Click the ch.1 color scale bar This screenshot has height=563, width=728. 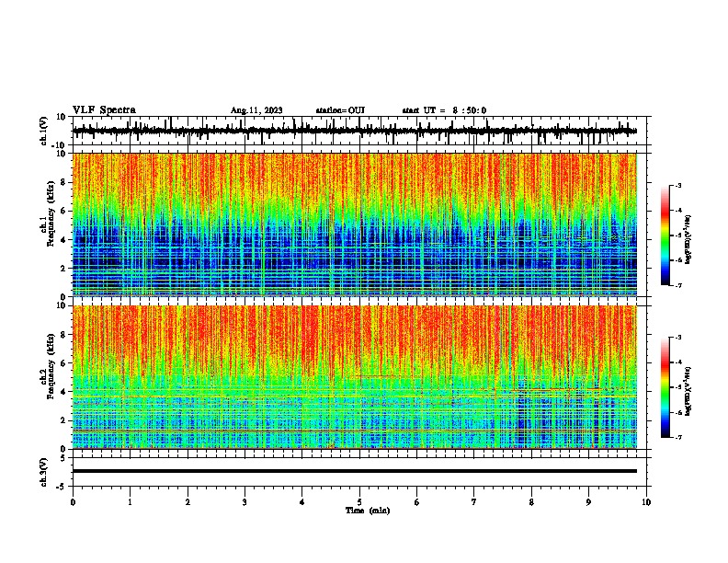click(665, 236)
